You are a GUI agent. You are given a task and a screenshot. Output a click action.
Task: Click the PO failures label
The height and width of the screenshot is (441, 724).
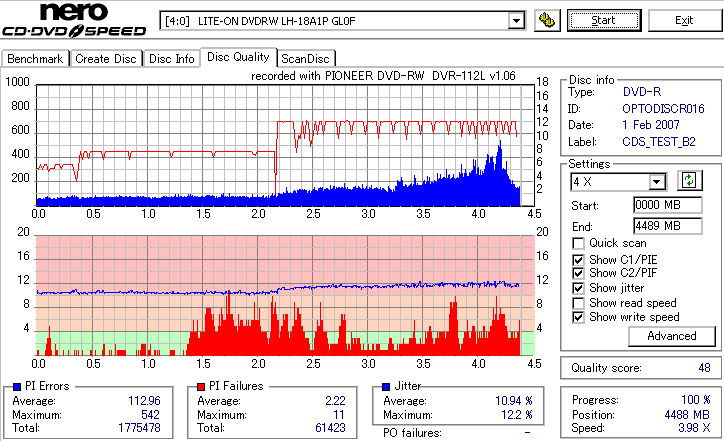pyautogui.click(x=412, y=433)
